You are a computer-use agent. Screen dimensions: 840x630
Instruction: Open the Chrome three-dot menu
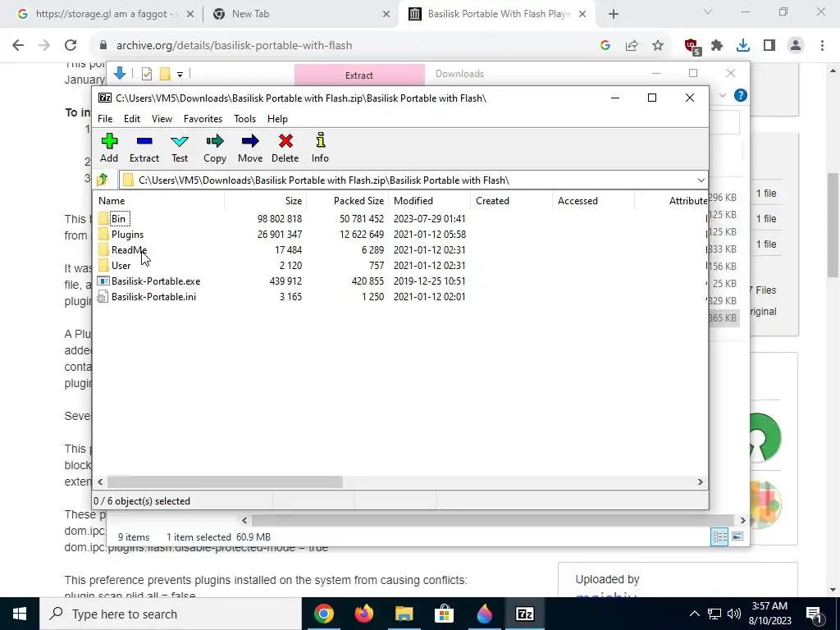click(822, 46)
